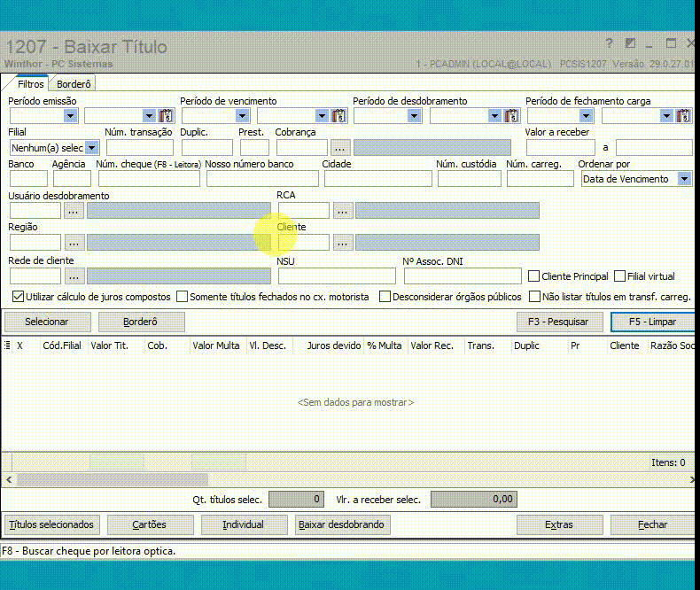Toggle Utilizar cálculo de juros compostos checkbox
Screen dimensions: 700x590
coord(18,297)
